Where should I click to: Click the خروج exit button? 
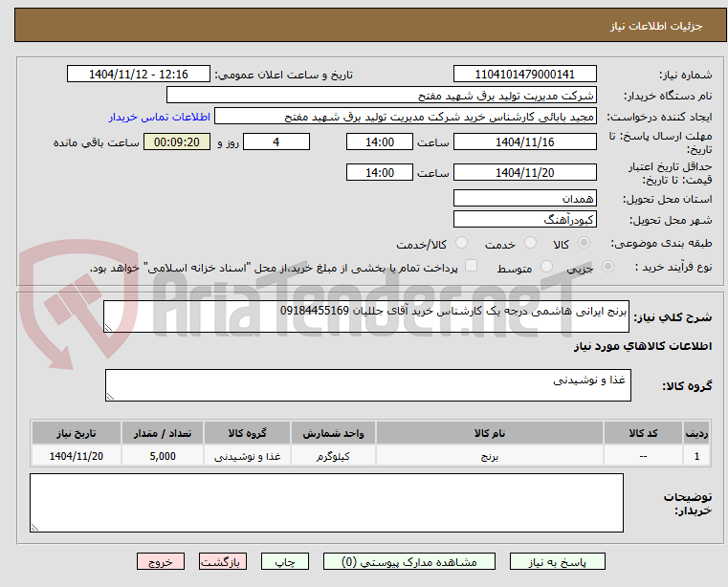pos(160,561)
